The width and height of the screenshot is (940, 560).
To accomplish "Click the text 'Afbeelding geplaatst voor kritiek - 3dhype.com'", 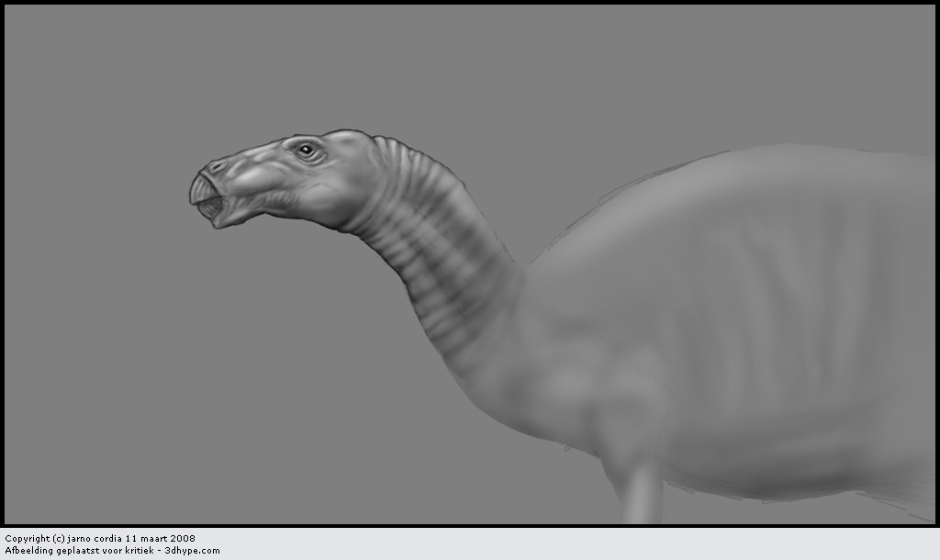I will pyautogui.click(x=113, y=551).
